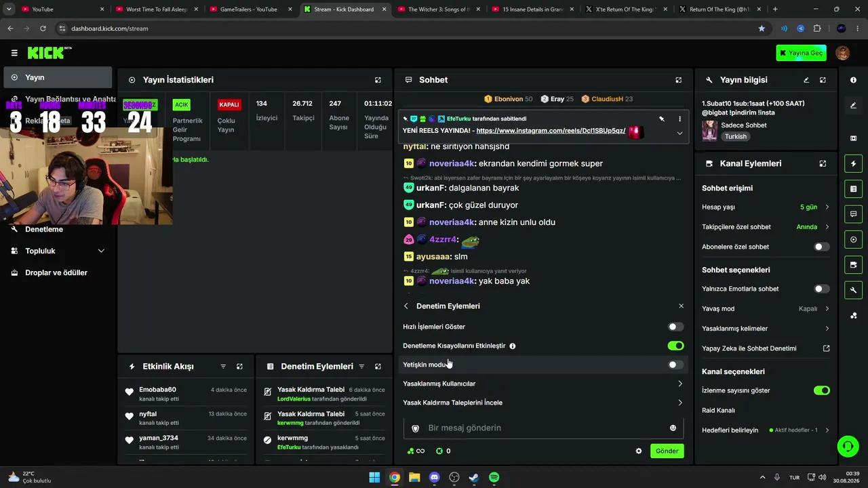
Task: Turn off İzlenme sayısını göster switch
Action: 821,390
